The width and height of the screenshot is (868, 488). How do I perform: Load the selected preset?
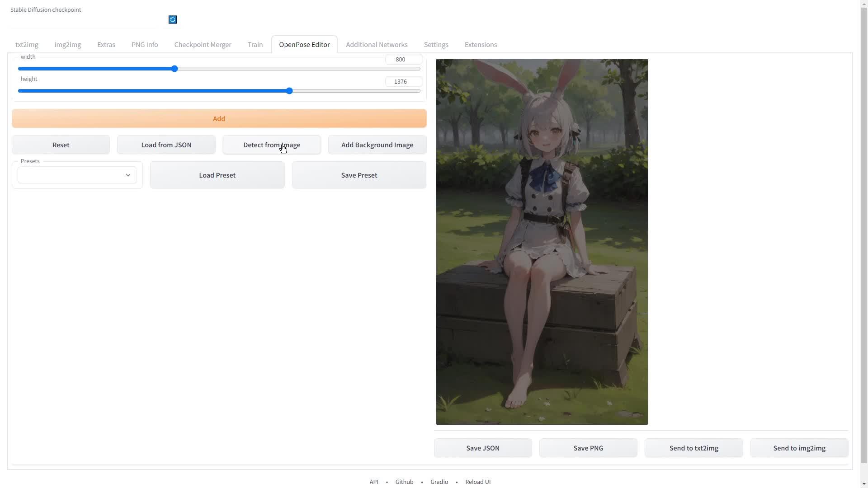pyautogui.click(x=217, y=175)
